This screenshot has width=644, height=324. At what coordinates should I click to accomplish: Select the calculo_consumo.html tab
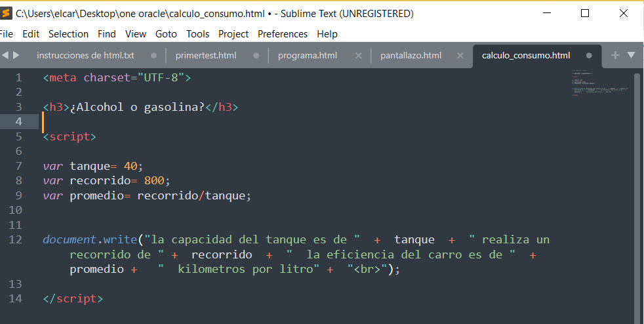pyautogui.click(x=526, y=56)
